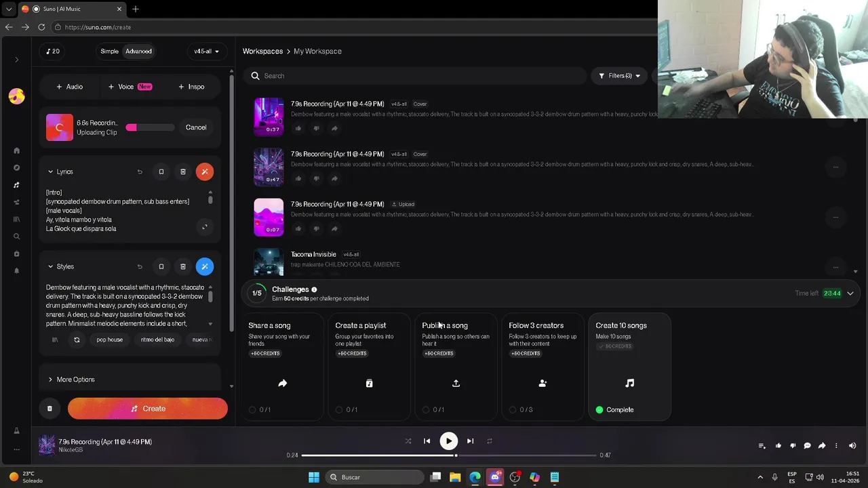868x488 pixels.
Task: Click the 20 credits counter
Action: [x=52, y=52]
